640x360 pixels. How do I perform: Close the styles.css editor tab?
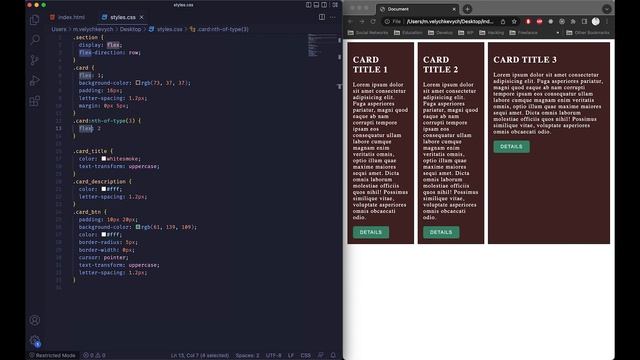(x=142, y=17)
